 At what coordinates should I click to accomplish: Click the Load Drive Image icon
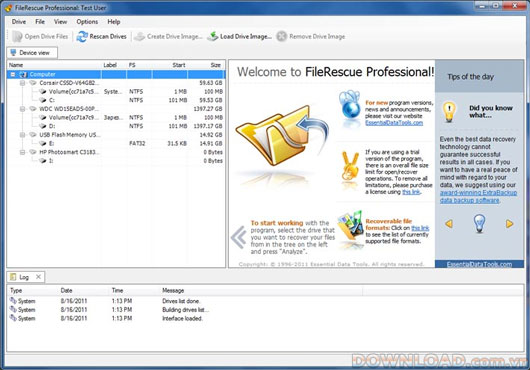[213, 36]
